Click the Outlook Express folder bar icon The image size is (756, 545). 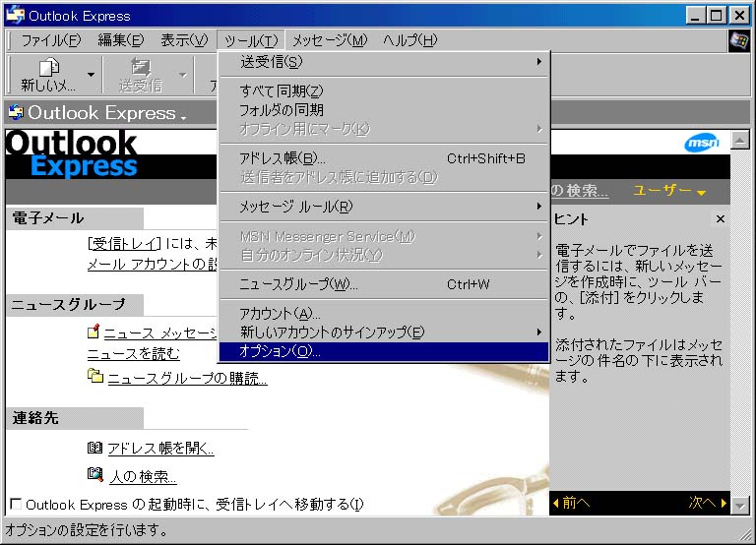click(16, 112)
